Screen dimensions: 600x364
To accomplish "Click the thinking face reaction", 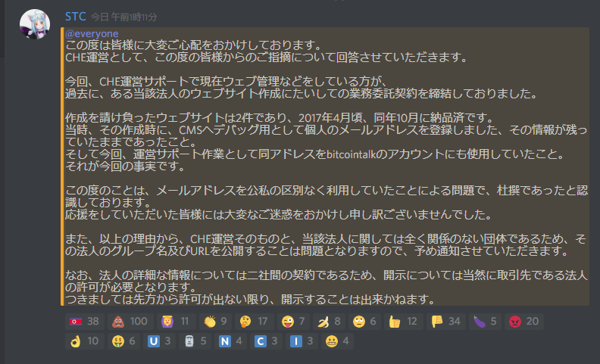I will (254, 322).
